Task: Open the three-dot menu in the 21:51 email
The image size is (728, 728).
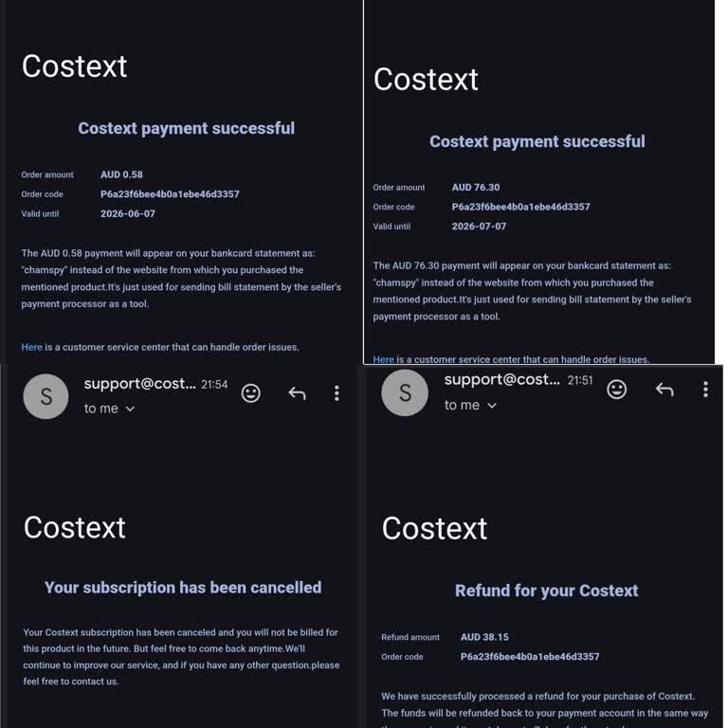Action: point(705,389)
